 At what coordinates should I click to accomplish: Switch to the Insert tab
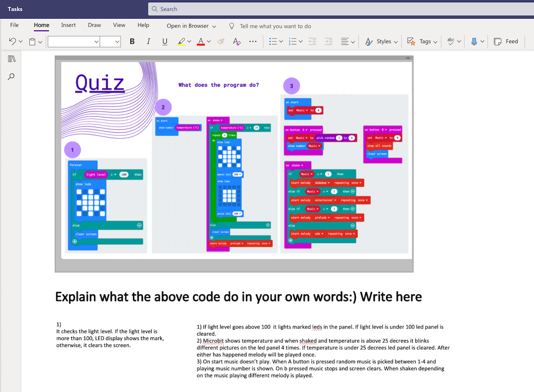coord(69,25)
